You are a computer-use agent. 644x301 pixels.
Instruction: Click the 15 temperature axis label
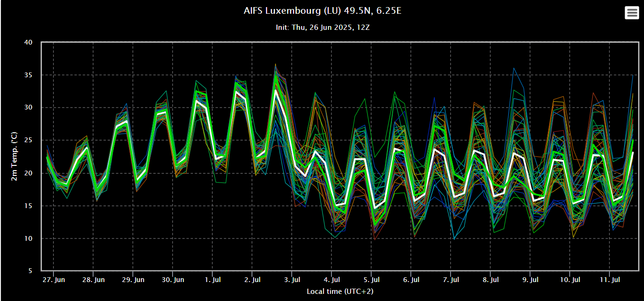coord(28,206)
